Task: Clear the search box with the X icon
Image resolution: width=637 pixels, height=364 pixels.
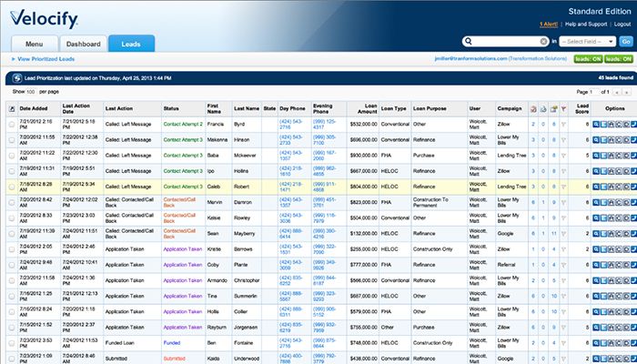Action: point(543,41)
